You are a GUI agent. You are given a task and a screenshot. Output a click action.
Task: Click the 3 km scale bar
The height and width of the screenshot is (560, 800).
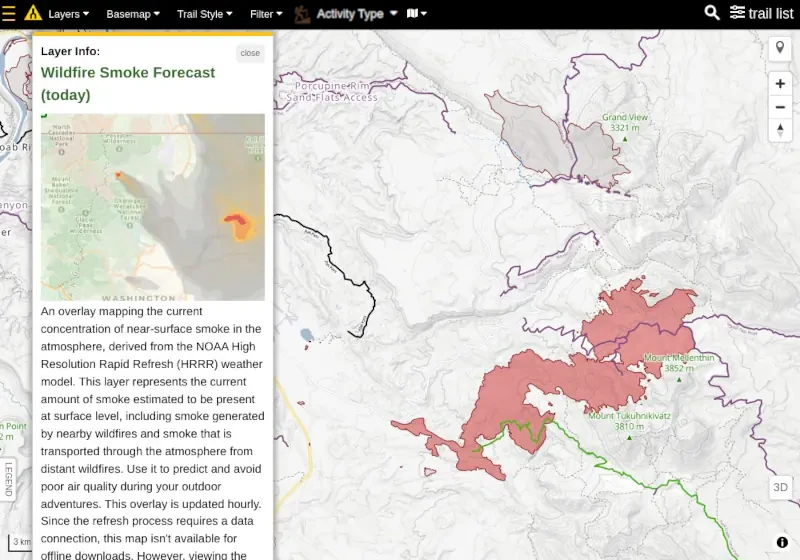[x=20, y=543]
